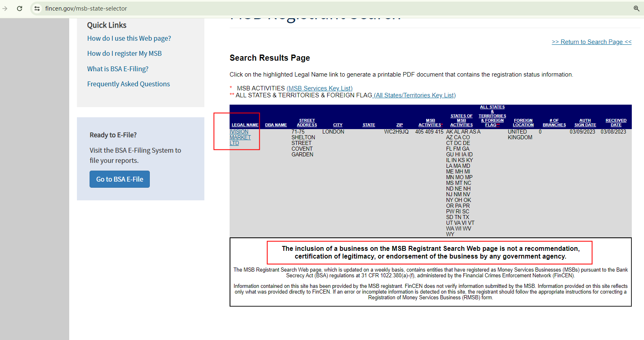Sort by RECEIVED DATE column header
The height and width of the screenshot is (340, 644).
pos(616,123)
